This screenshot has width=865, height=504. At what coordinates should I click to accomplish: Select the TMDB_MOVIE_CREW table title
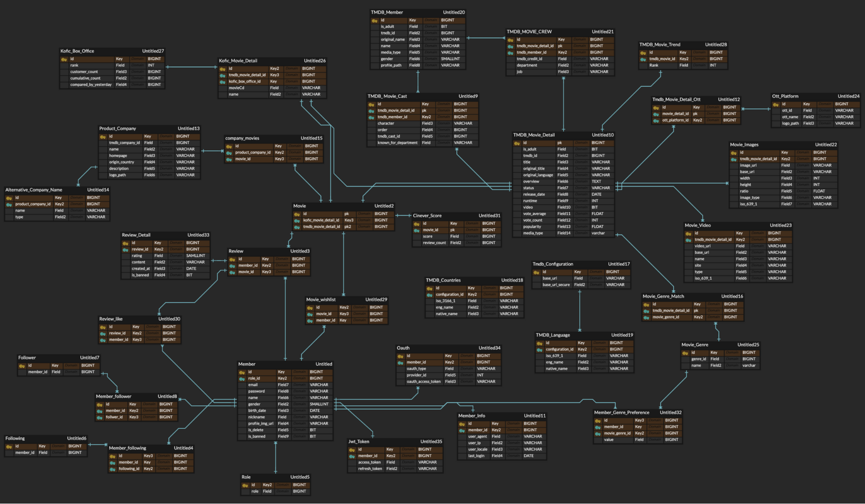click(x=529, y=32)
